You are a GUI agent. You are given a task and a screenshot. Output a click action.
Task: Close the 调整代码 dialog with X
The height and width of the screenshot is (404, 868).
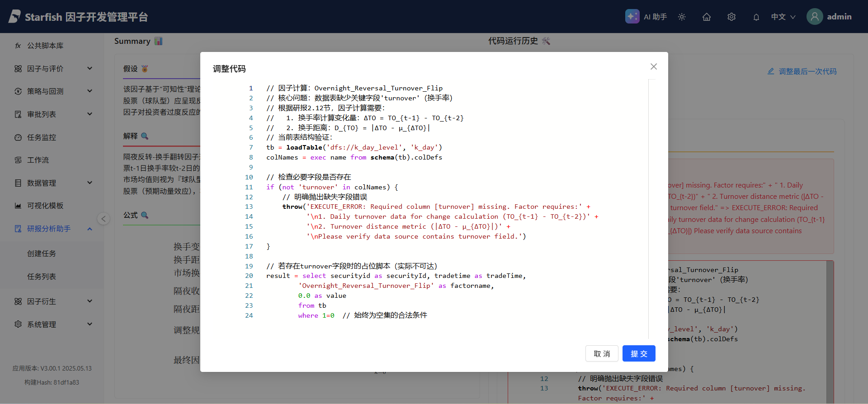coord(654,66)
